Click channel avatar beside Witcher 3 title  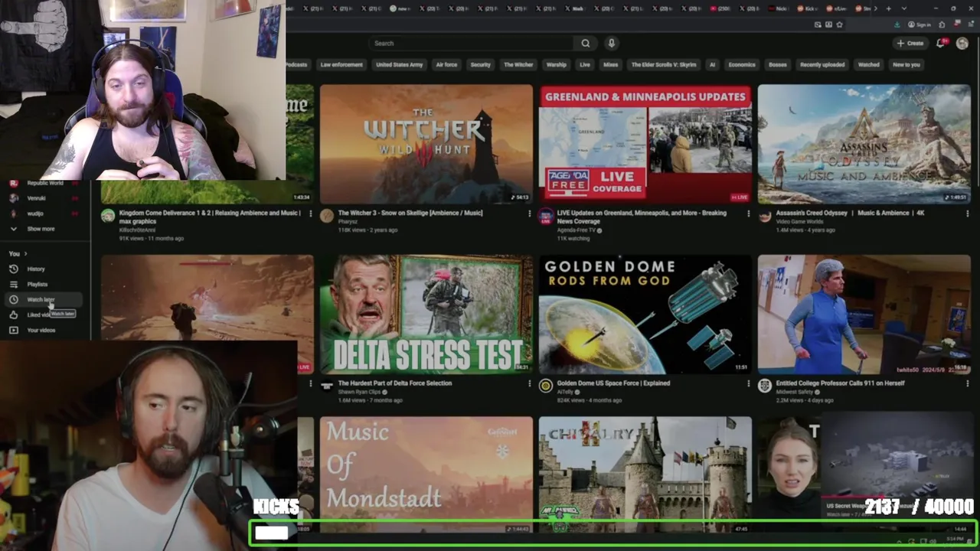coord(327,216)
